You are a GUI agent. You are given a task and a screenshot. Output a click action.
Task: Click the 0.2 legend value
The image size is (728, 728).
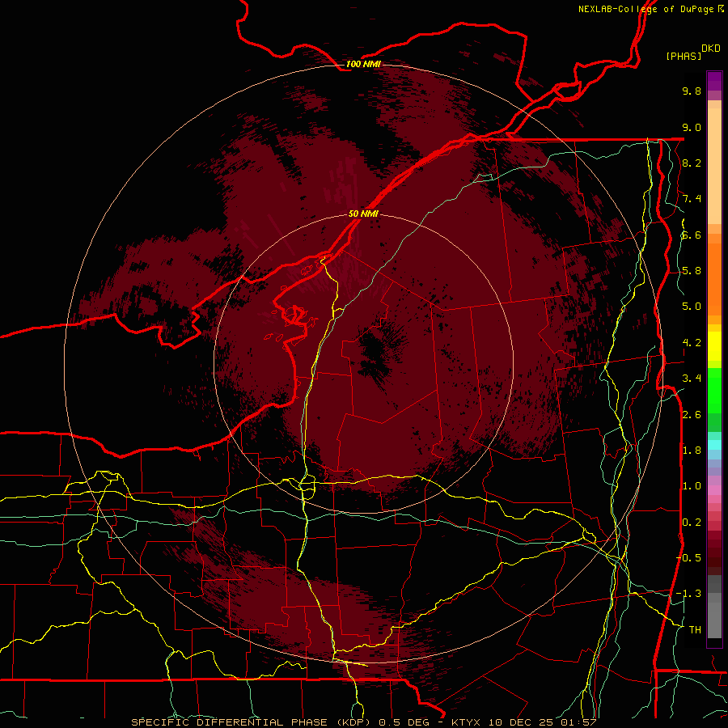tap(692, 523)
